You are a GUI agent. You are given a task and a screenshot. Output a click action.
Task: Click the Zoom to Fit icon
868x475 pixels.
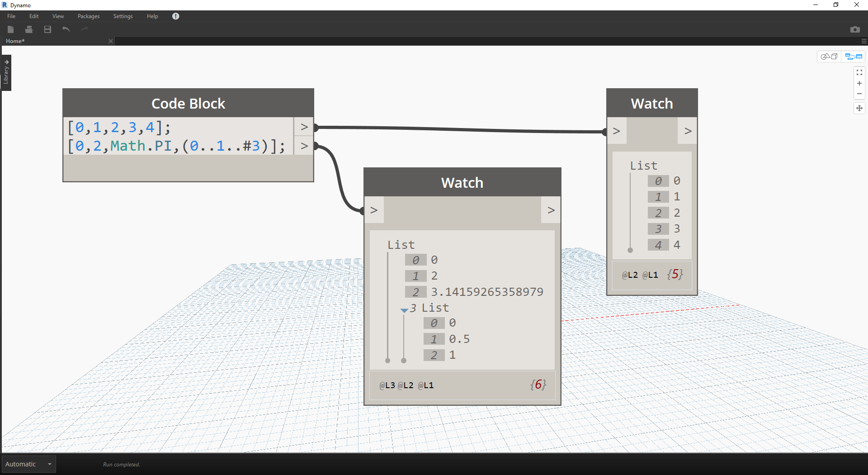click(x=859, y=72)
